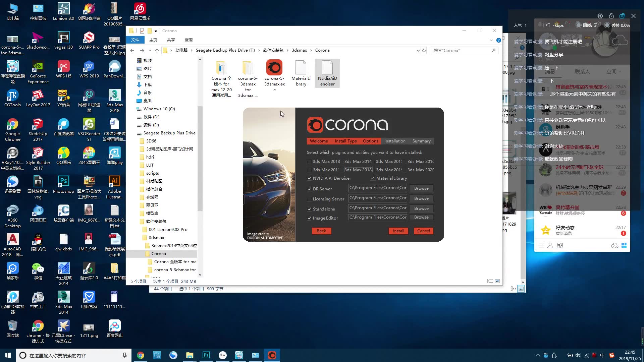The width and height of the screenshot is (644, 362).
Task: Switch to the Welcome installer tab
Action: pos(319,141)
